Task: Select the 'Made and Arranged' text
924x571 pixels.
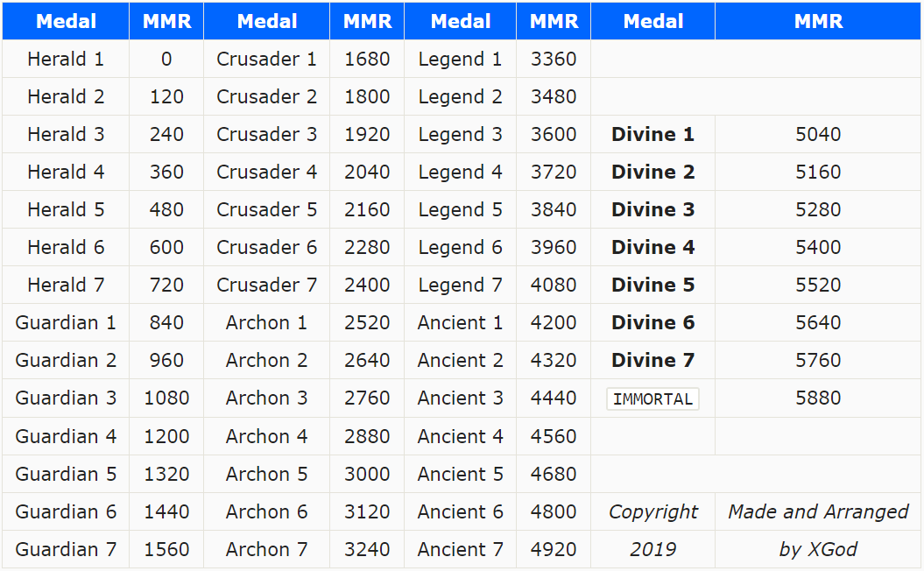Action: click(818, 511)
